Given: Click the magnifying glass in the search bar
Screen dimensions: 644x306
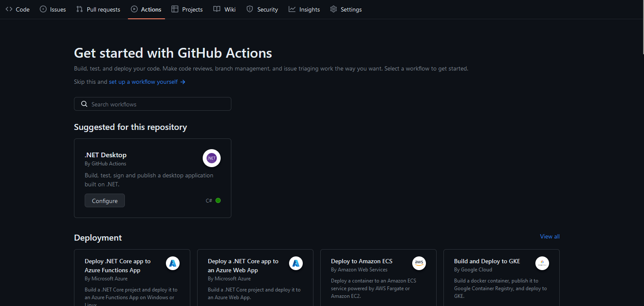Looking at the screenshot, I should tap(84, 103).
